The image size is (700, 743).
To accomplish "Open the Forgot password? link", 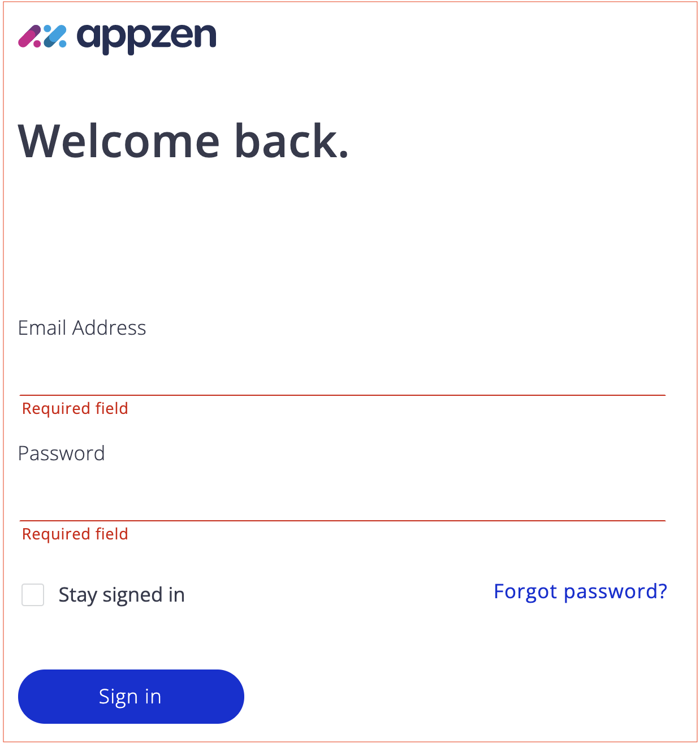I will click(x=580, y=591).
